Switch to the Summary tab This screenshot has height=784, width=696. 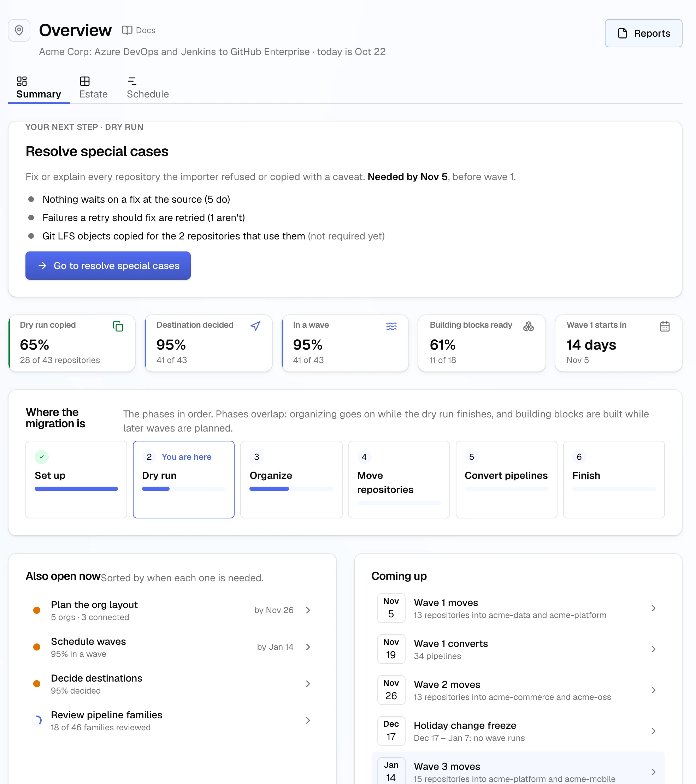39,88
